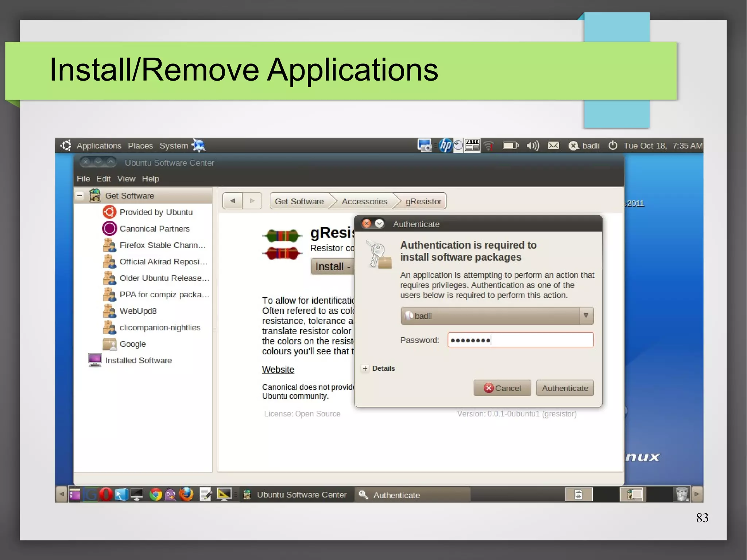Launch Opera from the bottom panel
Screen dimensions: 747x560
[x=106, y=495]
